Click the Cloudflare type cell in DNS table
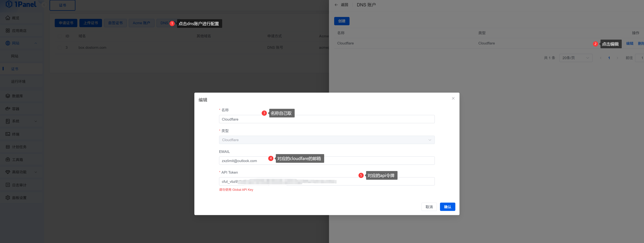 (x=487, y=43)
